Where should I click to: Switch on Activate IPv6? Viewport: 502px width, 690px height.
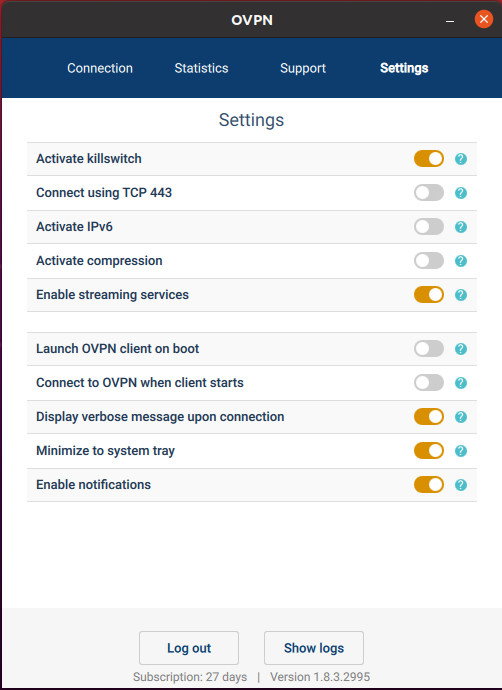(x=429, y=227)
